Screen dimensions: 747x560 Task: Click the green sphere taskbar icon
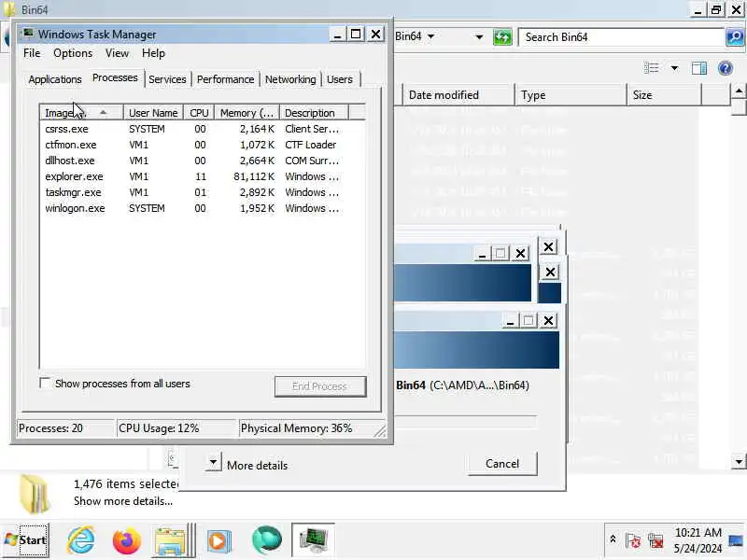[x=267, y=540]
